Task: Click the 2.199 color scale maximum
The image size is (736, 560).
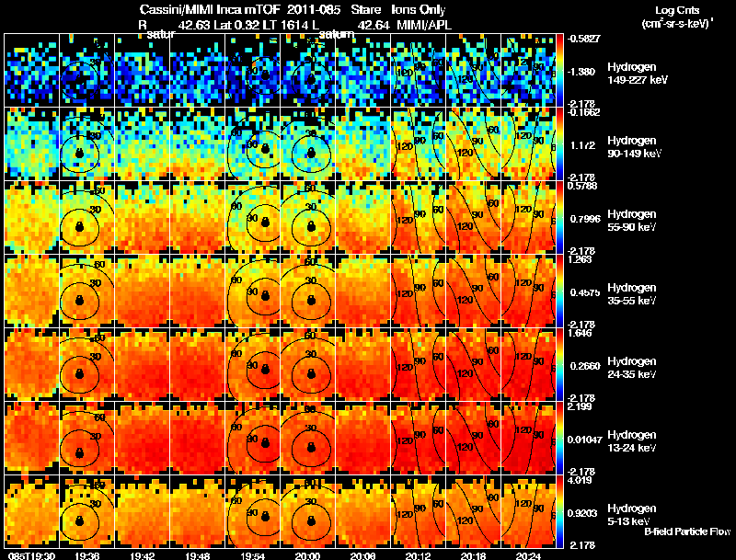Action: click(581, 406)
